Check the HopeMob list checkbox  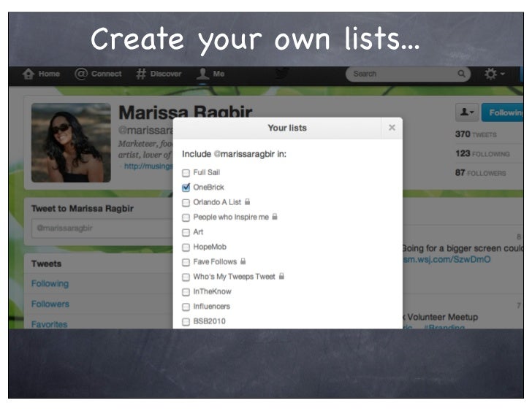(x=186, y=247)
